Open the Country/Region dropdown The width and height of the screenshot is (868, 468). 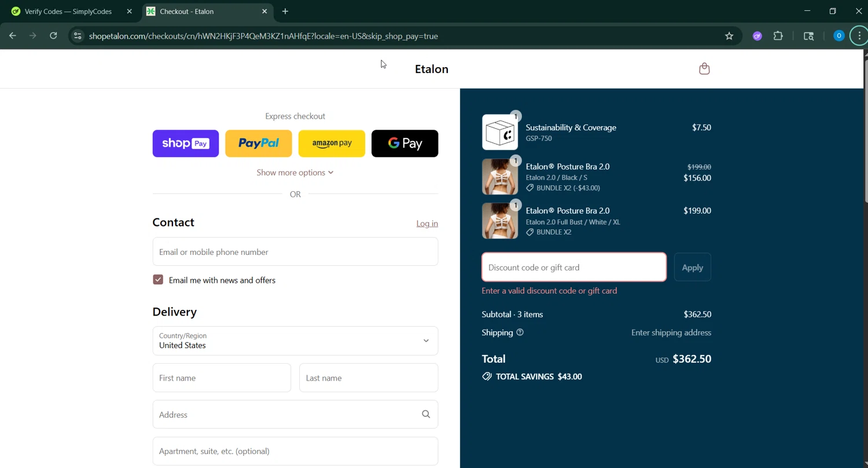point(295,341)
